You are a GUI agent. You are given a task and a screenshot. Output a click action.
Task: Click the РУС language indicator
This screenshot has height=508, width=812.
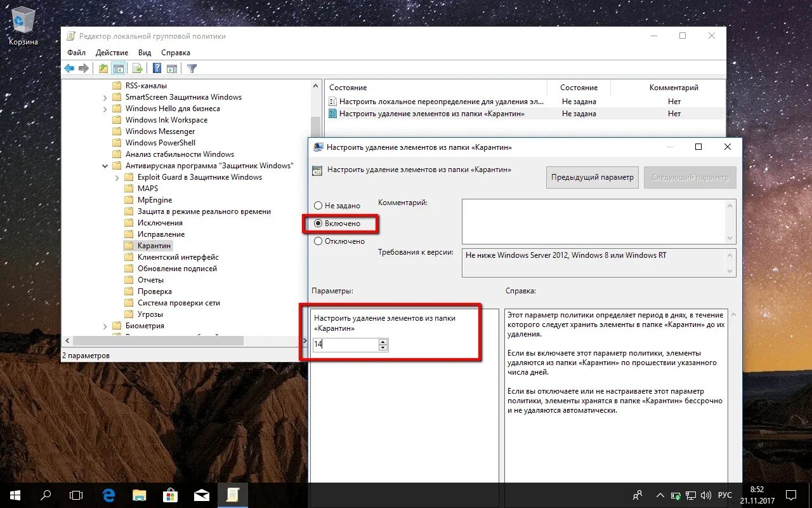tap(725, 495)
